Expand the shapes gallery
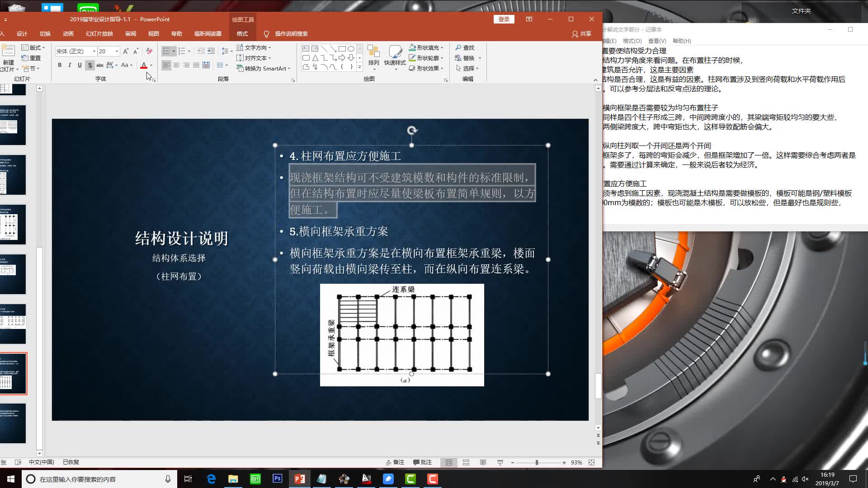 [360, 67]
